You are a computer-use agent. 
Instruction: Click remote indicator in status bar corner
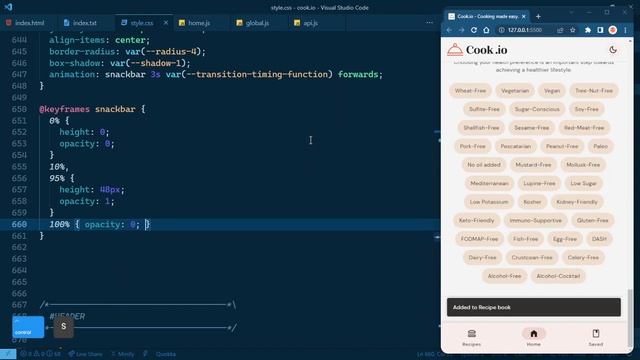pyautogui.click(x=8, y=354)
